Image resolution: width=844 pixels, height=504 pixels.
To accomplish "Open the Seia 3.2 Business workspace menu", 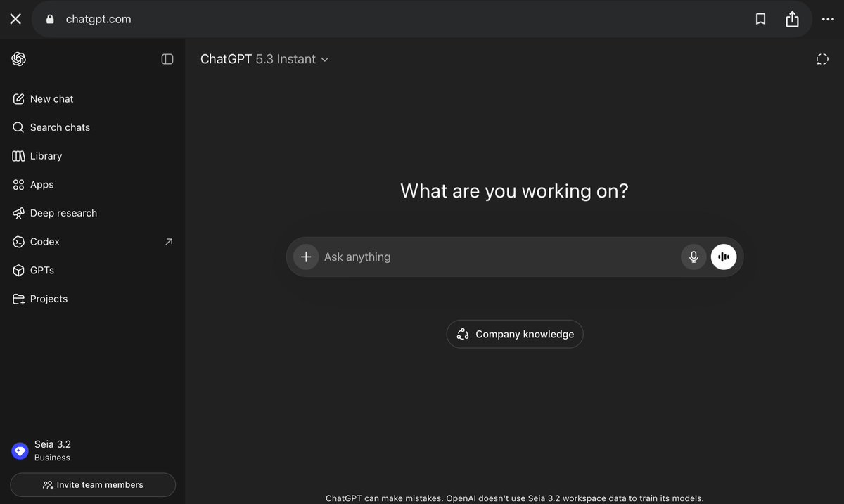I will click(x=92, y=451).
